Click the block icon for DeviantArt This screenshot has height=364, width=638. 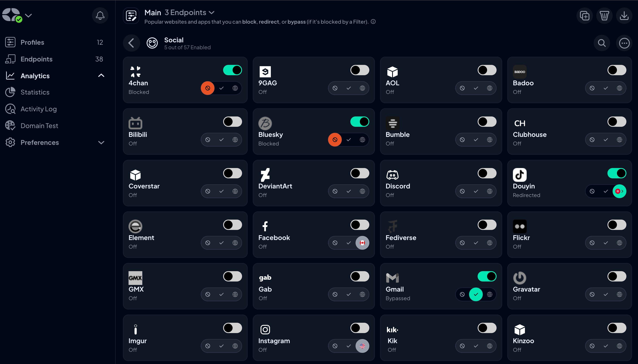click(335, 191)
